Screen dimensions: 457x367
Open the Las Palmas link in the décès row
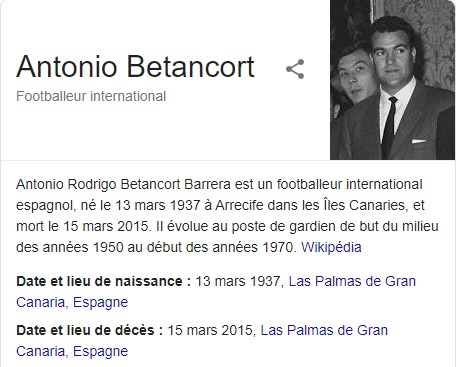[324, 330]
